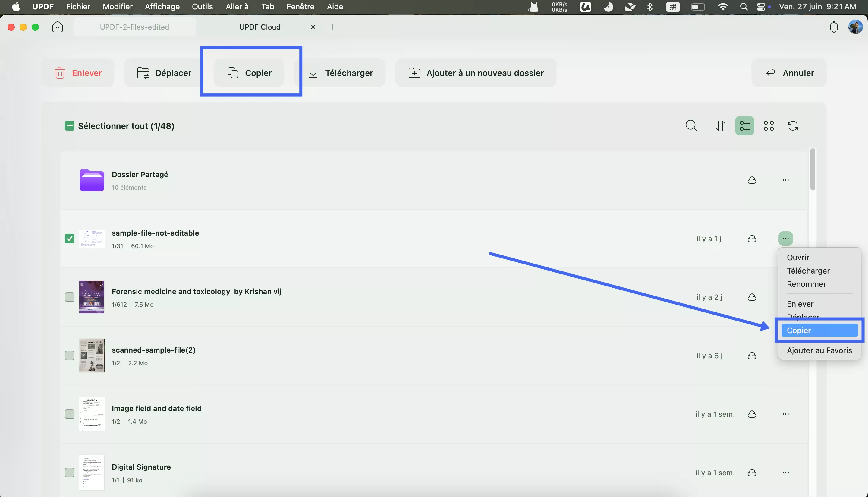Click the battery status icon
The width and height of the screenshot is (868, 497).
pyautogui.click(x=698, y=7)
